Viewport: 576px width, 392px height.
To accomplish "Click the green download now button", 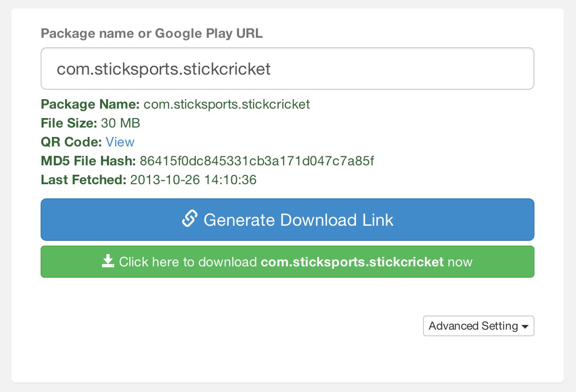I will [x=287, y=262].
